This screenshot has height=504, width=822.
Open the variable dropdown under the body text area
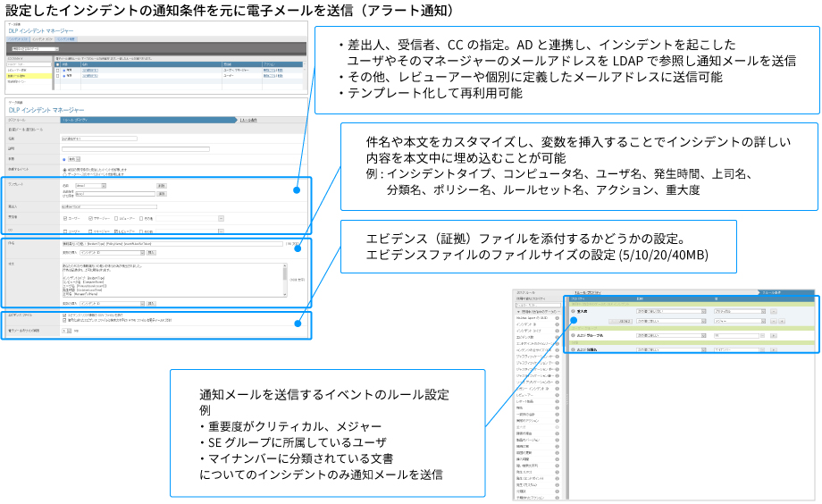click(x=113, y=304)
